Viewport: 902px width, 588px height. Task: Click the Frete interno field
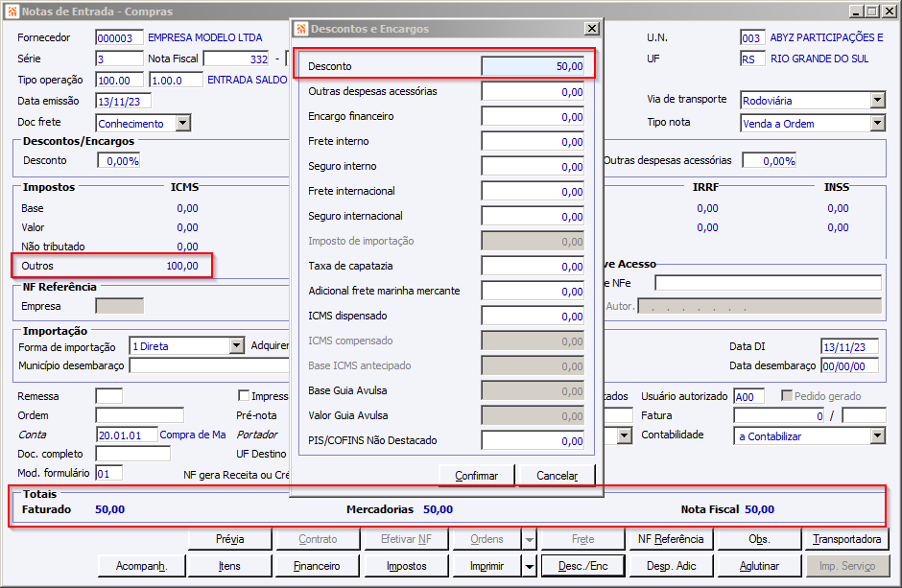point(534,141)
